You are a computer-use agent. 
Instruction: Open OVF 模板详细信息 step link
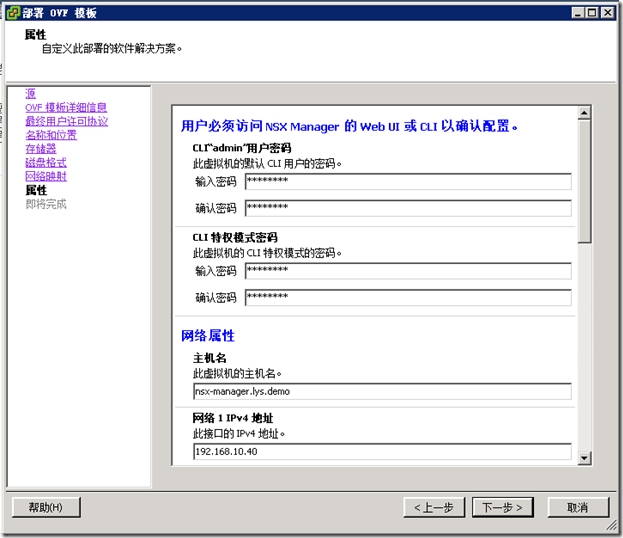click(x=66, y=108)
